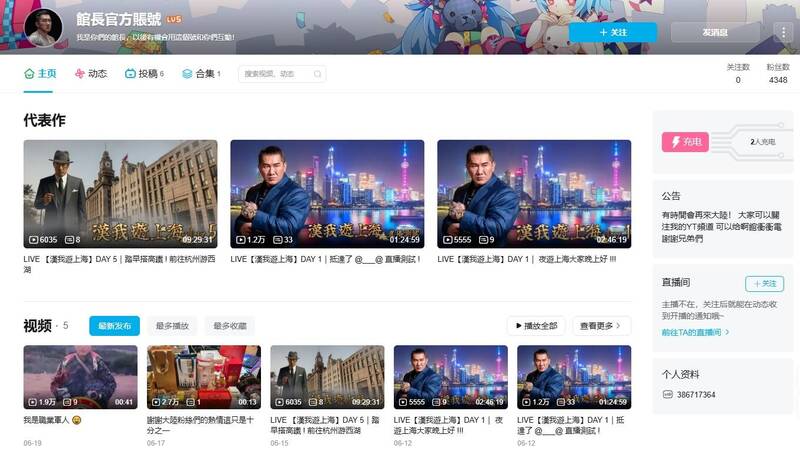
Task: Click the 代表作 section heading
Action: click(44, 120)
